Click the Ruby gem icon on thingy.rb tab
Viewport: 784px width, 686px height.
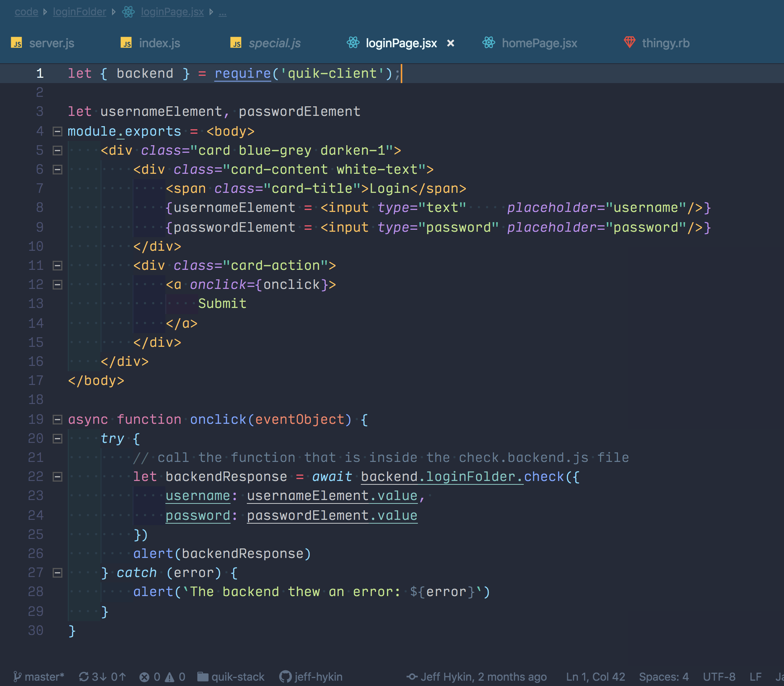coord(629,42)
